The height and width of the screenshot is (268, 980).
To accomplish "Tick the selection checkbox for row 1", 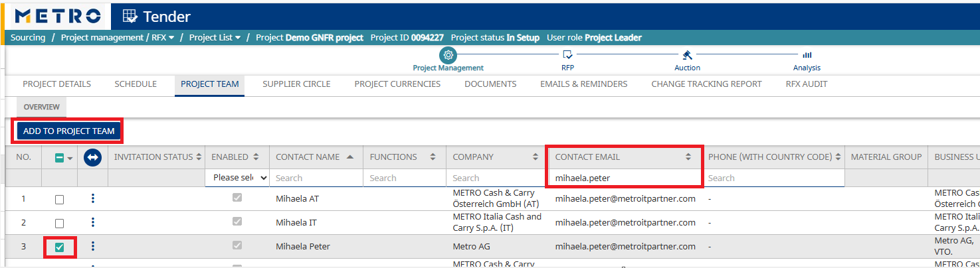I will coord(59,199).
